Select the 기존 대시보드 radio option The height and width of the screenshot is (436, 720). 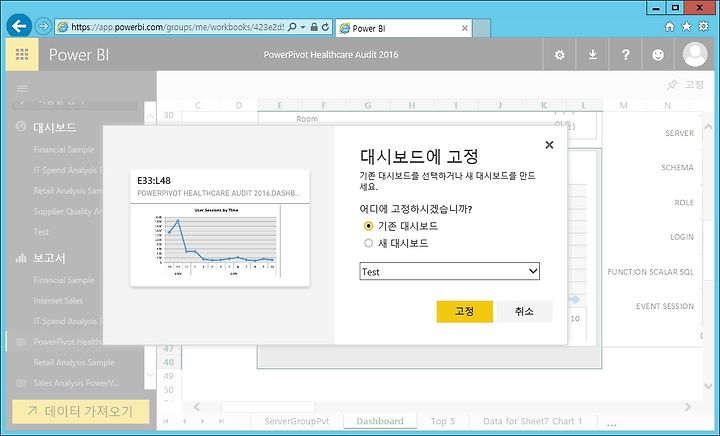368,226
